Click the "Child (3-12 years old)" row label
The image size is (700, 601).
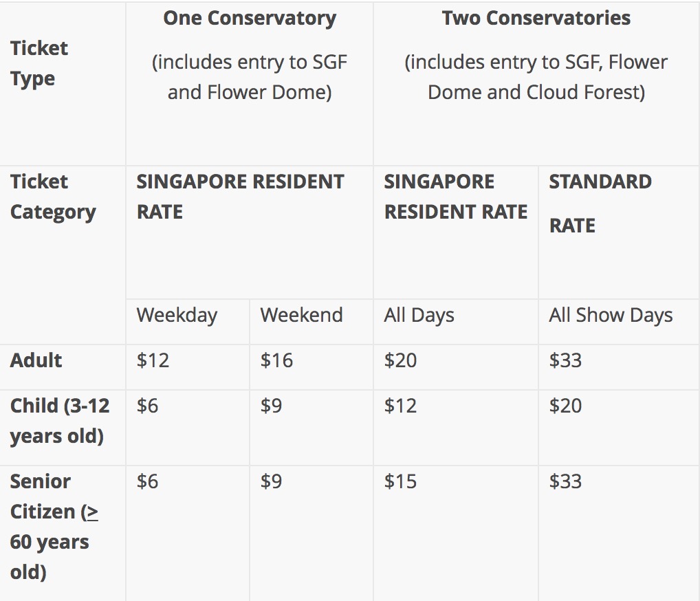pos(60,420)
